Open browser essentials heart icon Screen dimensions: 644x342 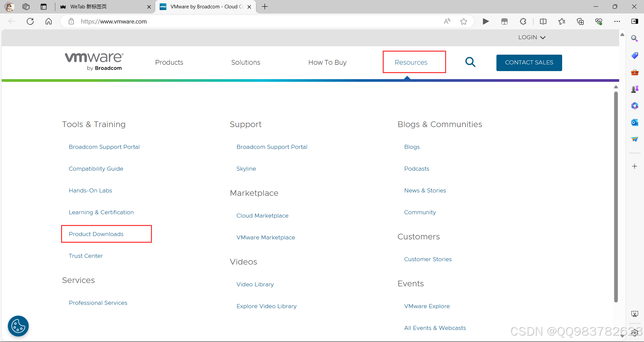[x=599, y=21]
